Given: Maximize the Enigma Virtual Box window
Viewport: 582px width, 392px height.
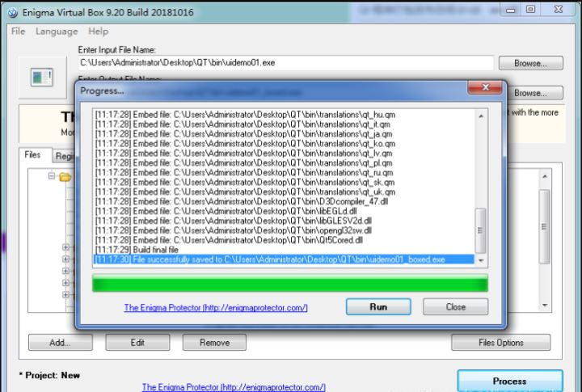Looking at the screenshot, I should [531, 10].
